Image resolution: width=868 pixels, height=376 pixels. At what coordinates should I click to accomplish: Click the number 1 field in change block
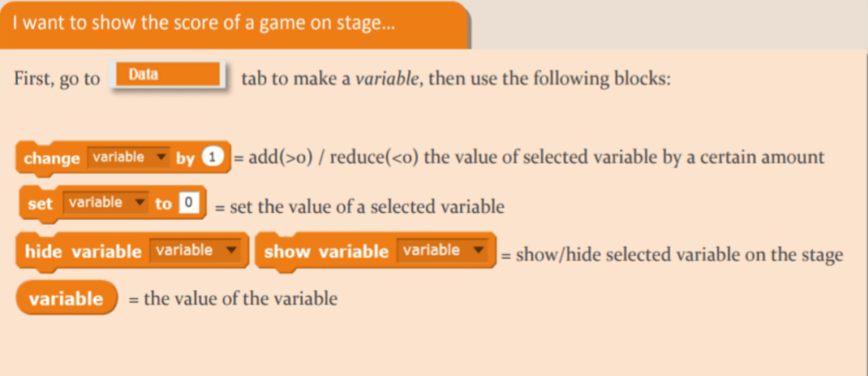tap(213, 158)
